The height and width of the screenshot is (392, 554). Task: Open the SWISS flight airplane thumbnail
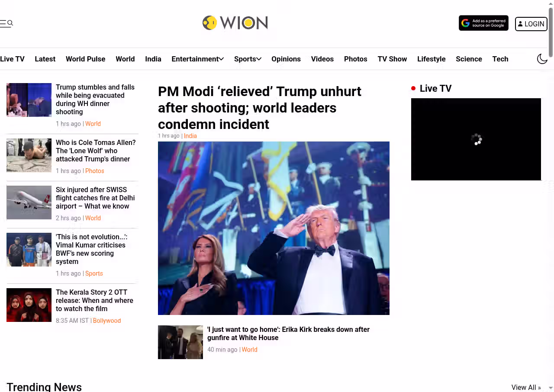[x=29, y=202]
